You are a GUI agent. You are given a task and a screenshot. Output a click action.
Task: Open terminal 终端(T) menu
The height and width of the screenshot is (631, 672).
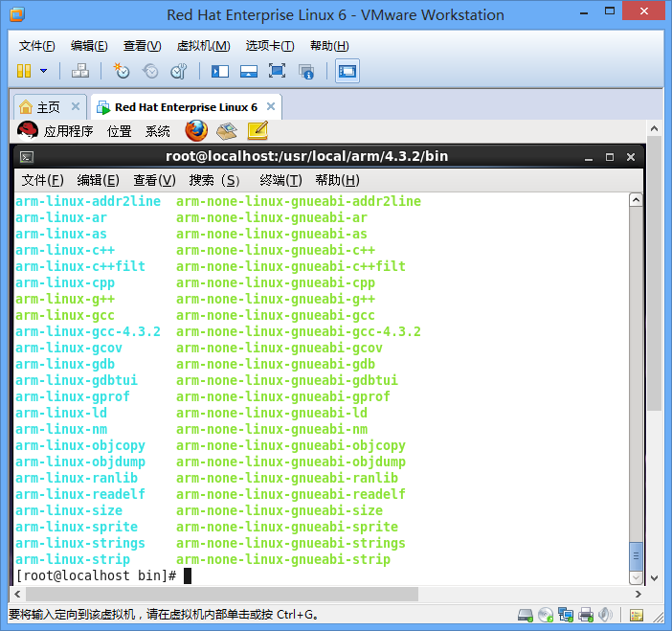(x=280, y=180)
